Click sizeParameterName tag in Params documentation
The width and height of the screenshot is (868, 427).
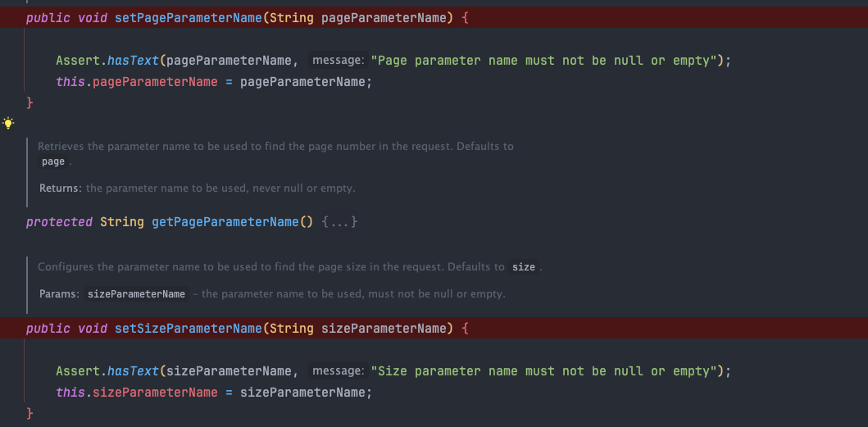click(136, 294)
